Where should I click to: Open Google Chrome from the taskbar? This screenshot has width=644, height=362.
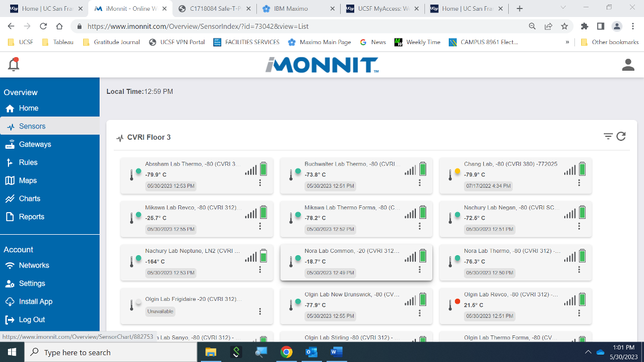point(286,353)
